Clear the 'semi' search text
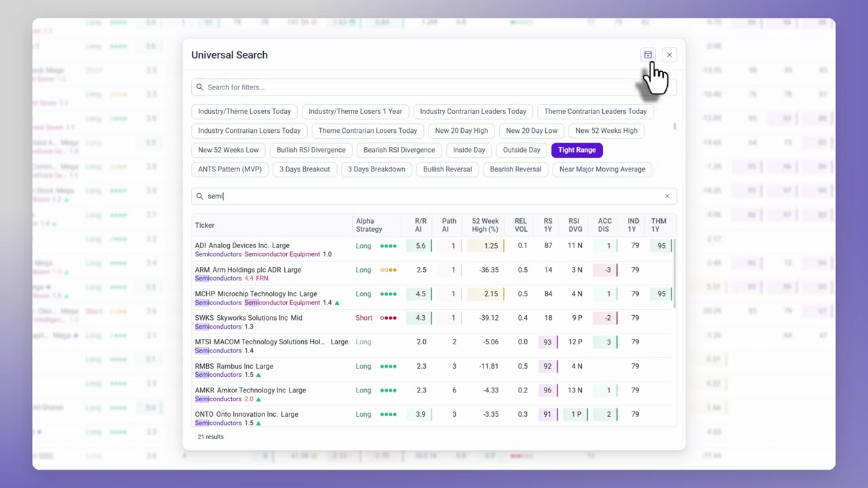This screenshot has width=868, height=488. (667, 196)
